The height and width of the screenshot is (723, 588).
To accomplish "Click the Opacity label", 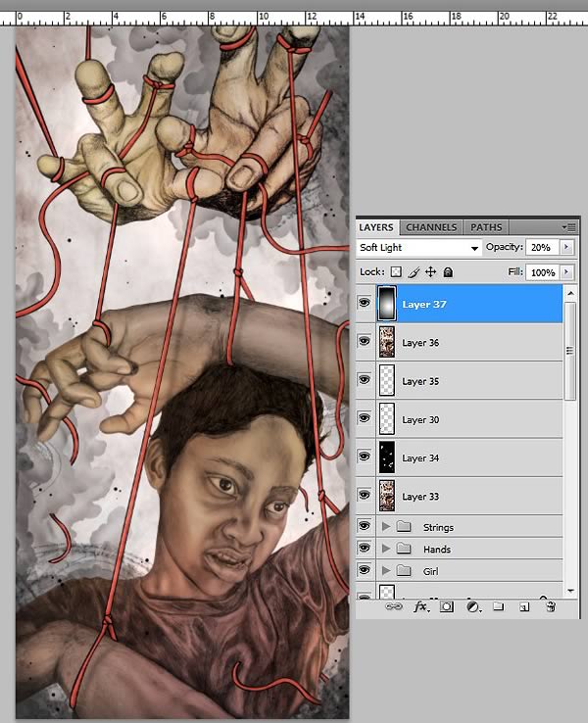I will (x=505, y=247).
